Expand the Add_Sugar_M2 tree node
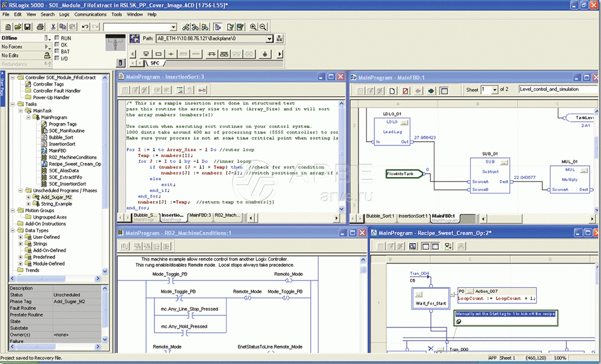 (x=28, y=197)
